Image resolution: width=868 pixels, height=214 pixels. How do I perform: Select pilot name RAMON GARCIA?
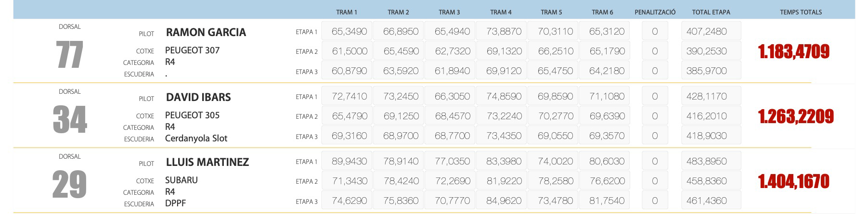click(206, 32)
